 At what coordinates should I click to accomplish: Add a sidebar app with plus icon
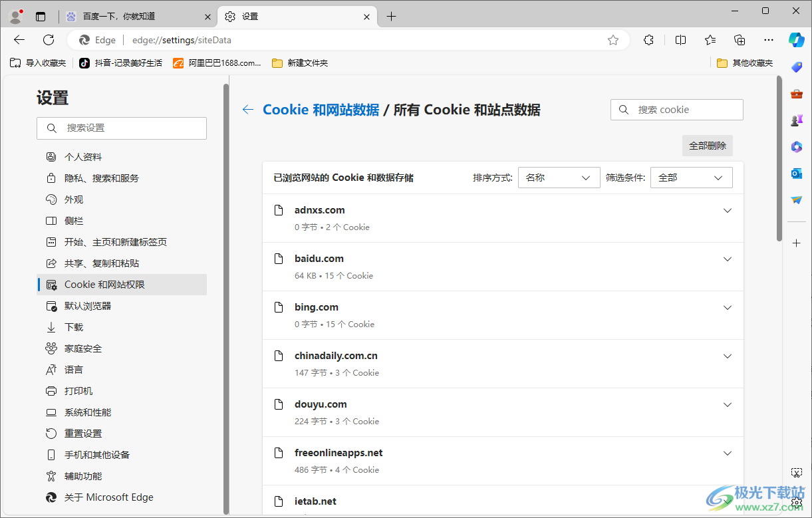797,243
